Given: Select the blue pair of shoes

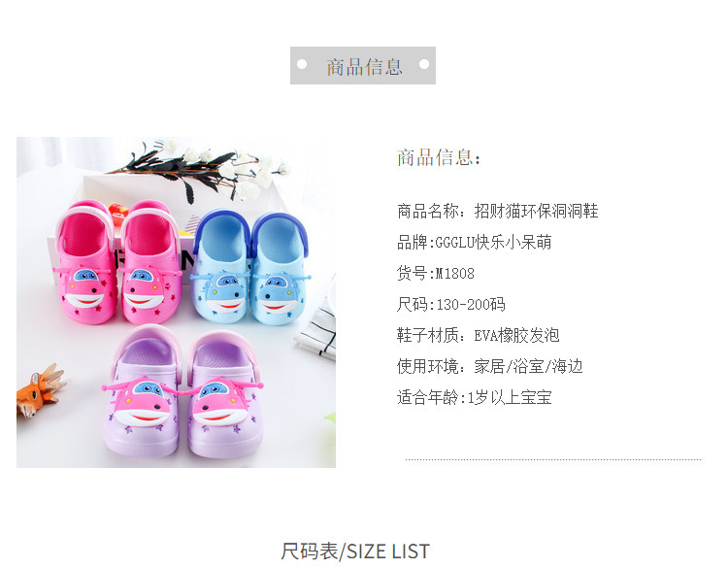Looking at the screenshot, I should point(250,267).
